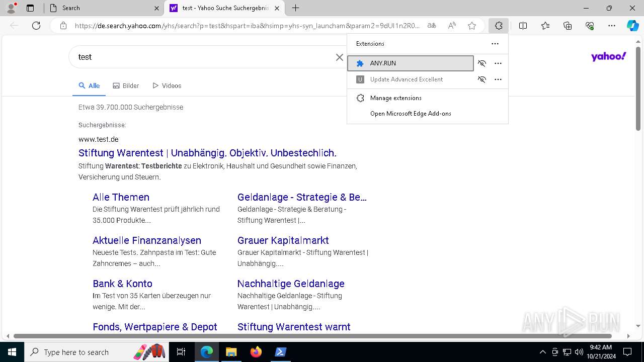
Task: View site information via the lock icon
Action: [63, 26]
